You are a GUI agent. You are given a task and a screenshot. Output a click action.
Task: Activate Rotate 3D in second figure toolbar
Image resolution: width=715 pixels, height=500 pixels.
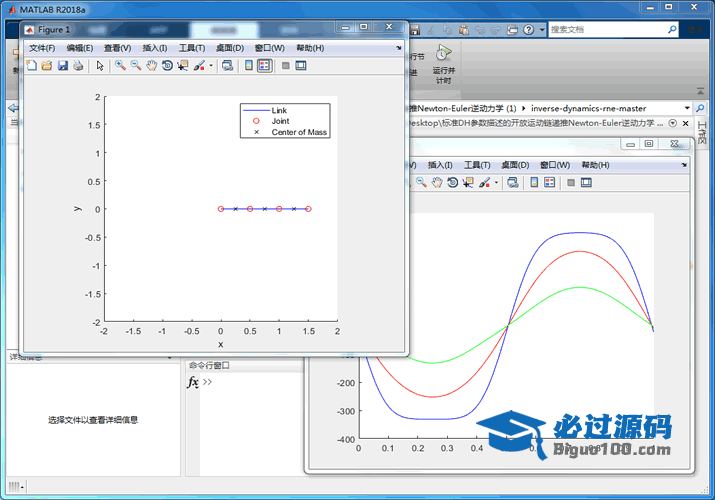tap(452, 183)
